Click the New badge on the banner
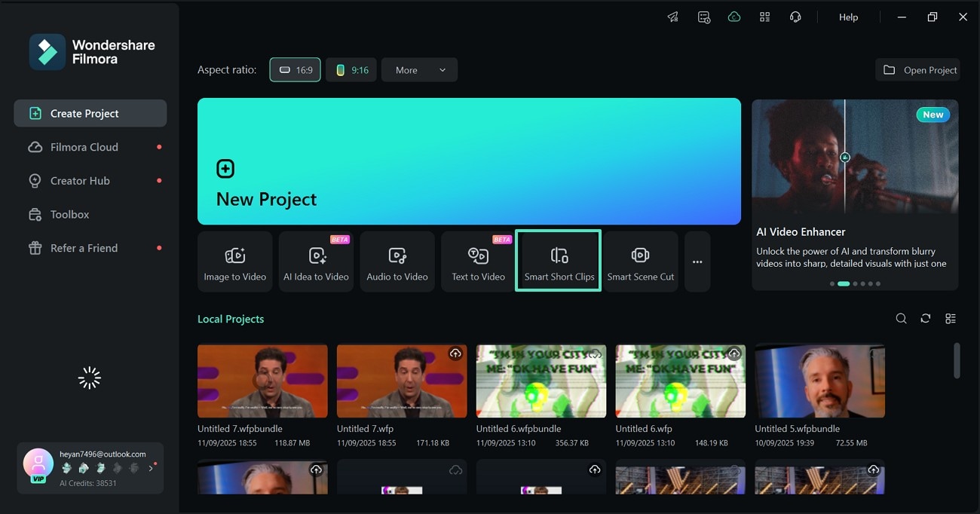Screen dimensions: 980x514 click(x=933, y=115)
